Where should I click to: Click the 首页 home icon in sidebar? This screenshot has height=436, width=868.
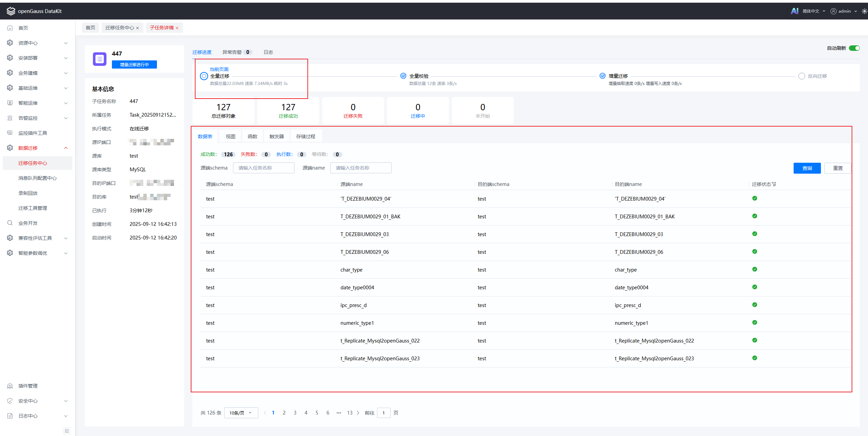10,28
